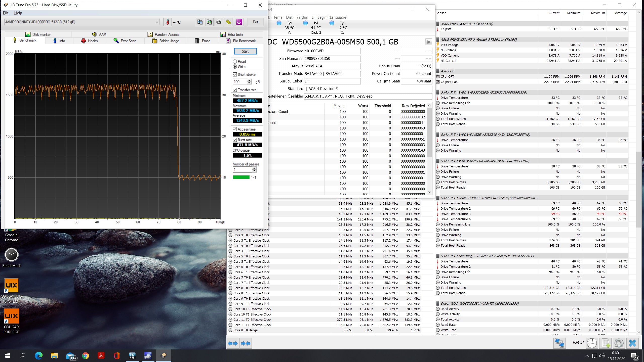Click the thermometer temperature icon in HD Tune
Viewport: 644px width, 362px height.
point(168,22)
